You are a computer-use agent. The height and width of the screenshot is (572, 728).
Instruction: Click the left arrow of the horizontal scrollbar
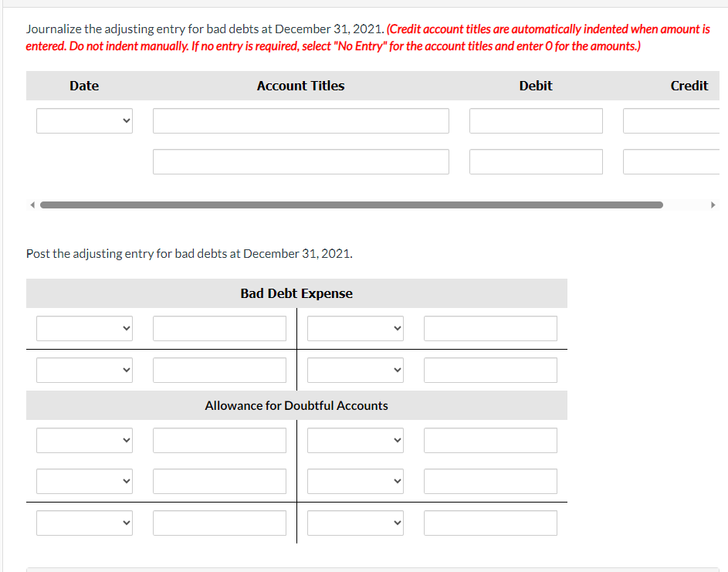click(32, 205)
